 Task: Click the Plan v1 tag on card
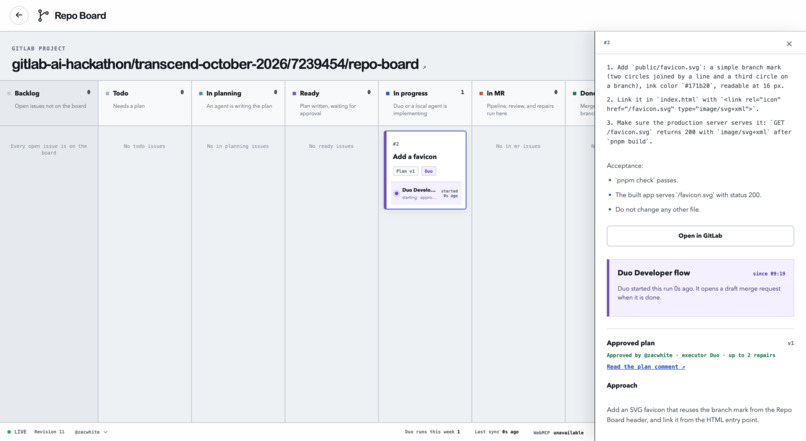point(406,171)
